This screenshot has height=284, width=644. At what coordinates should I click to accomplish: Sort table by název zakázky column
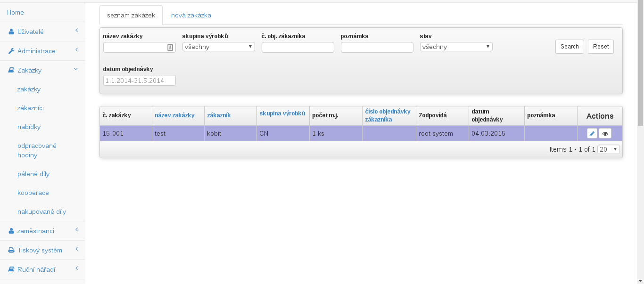tap(174, 115)
